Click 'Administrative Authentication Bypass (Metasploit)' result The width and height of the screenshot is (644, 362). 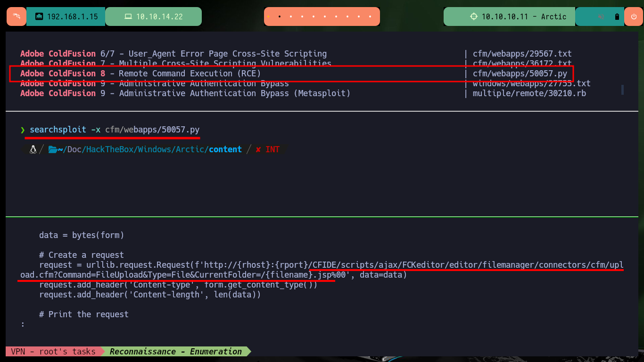coord(235,93)
